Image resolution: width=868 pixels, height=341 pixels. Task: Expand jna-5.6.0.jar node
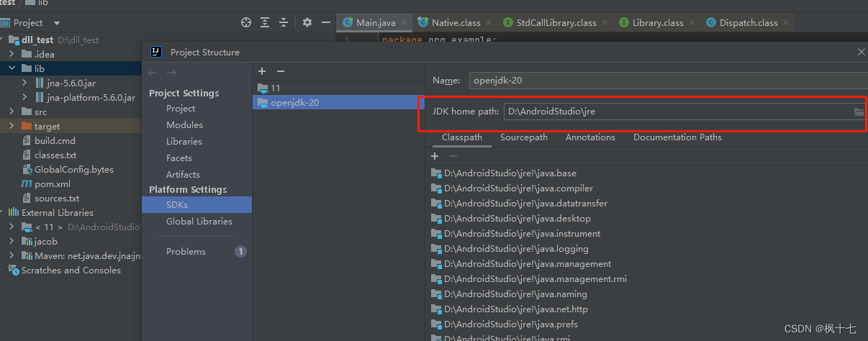tap(25, 83)
